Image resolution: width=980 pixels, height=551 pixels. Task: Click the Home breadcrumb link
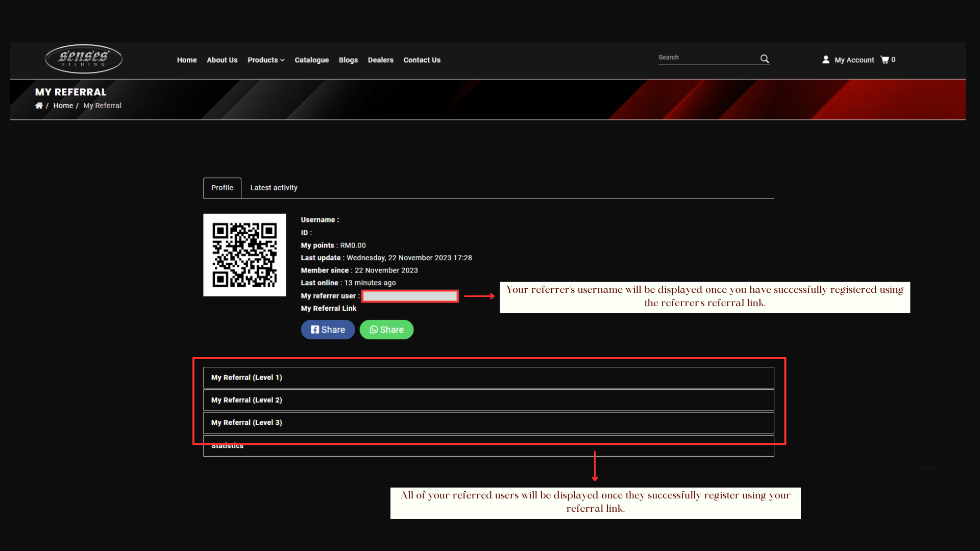pyautogui.click(x=63, y=106)
